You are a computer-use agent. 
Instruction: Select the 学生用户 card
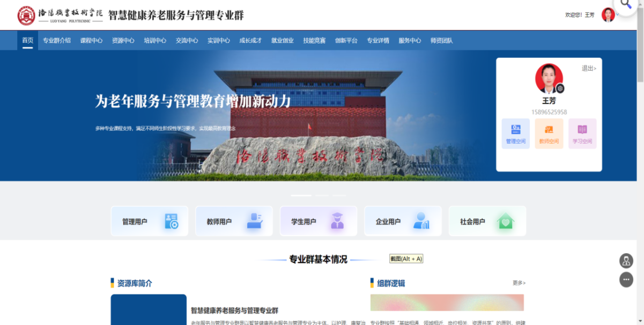pos(318,221)
